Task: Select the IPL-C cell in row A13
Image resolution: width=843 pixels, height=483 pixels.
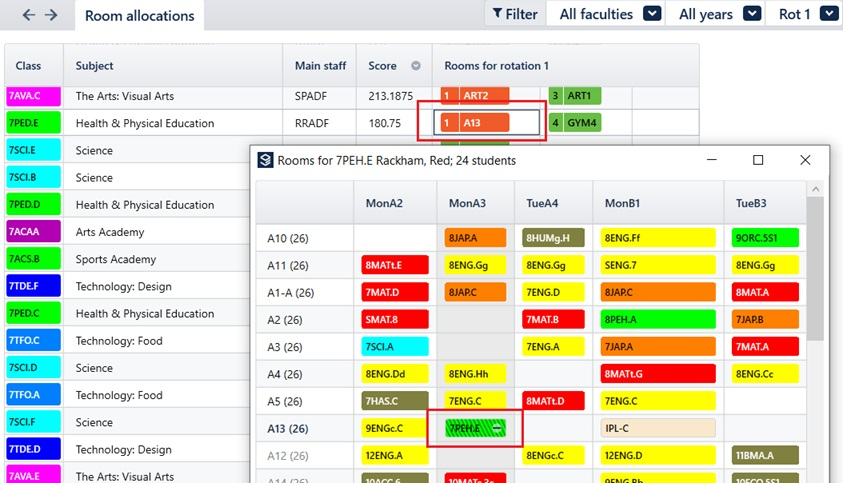Action: [x=658, y=428]
